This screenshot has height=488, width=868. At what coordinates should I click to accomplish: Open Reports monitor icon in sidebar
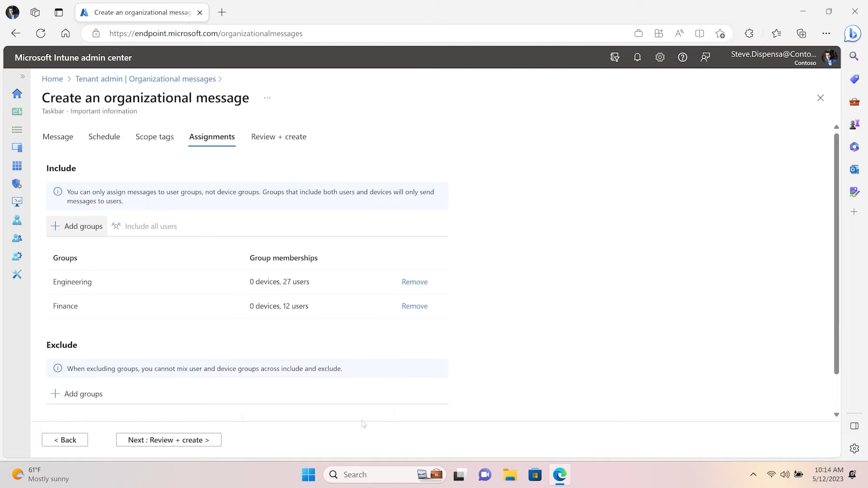(17, 202)
